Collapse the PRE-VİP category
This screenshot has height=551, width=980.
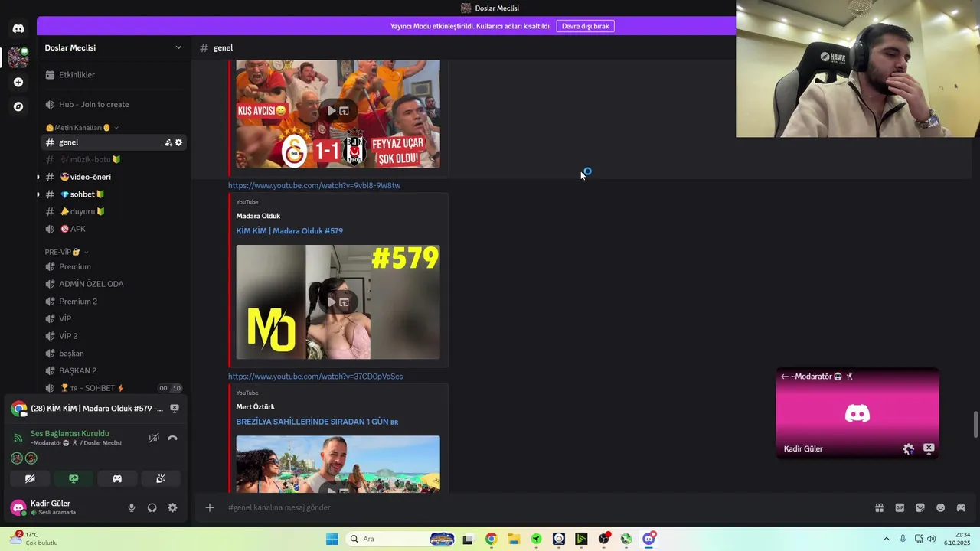tap(66, 252)
